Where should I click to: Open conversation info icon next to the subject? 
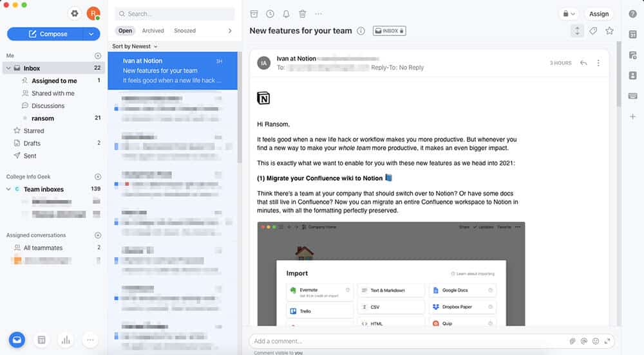tap(361, 31)
